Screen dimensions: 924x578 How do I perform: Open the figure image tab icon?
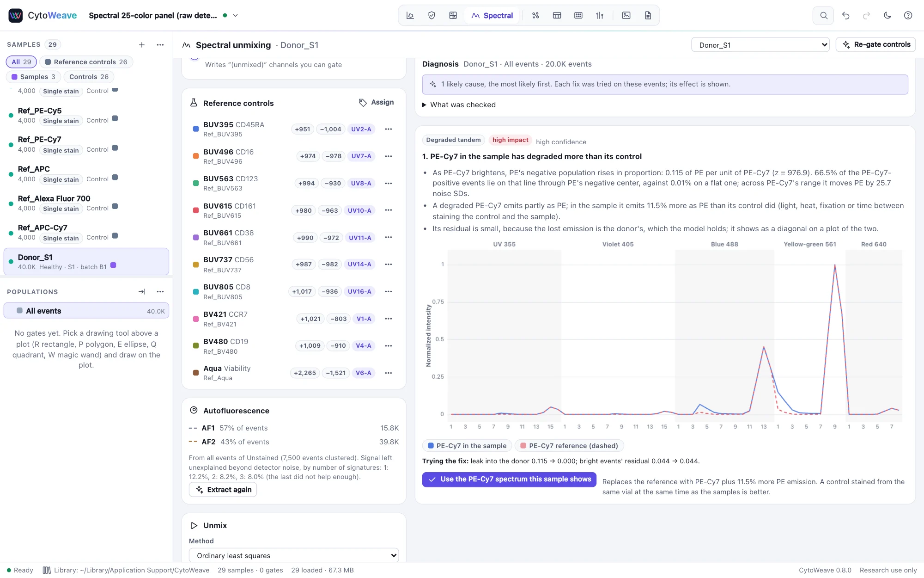point(626,15)
